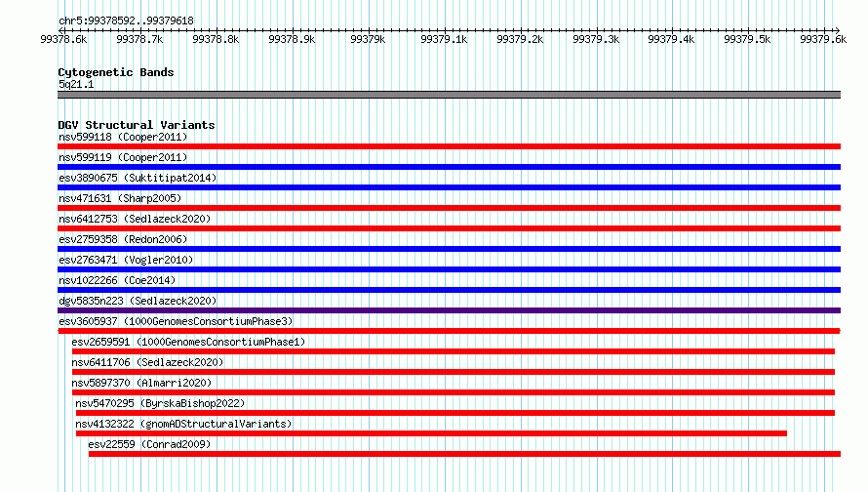Select the blue bar under nsv1022266
Image resolution: width=868 pixels, height=492 pixels.
(x=449, y=290)
